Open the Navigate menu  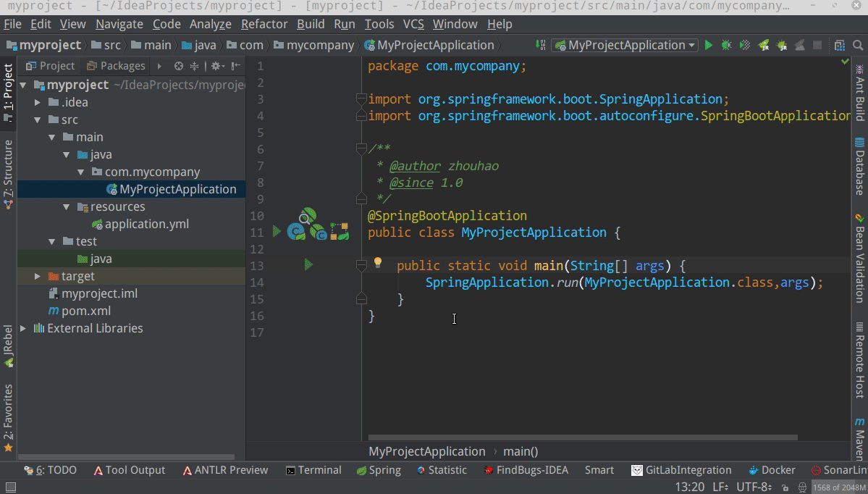point(119,25)
